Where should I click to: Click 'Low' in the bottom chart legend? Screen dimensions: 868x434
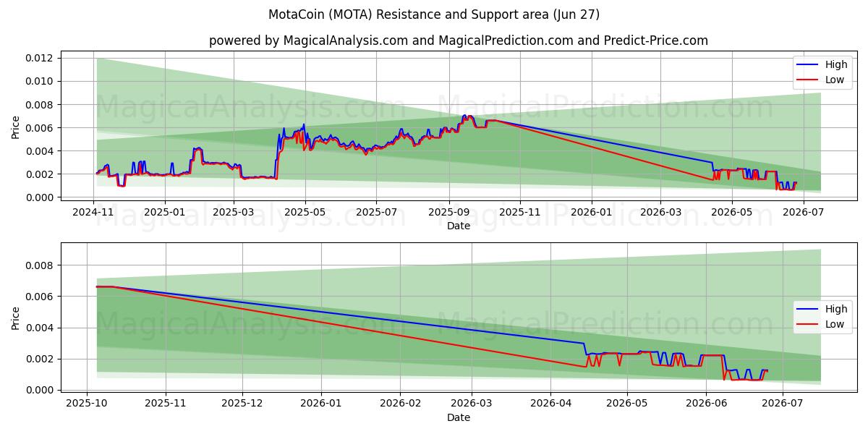[x=835, y=324]
